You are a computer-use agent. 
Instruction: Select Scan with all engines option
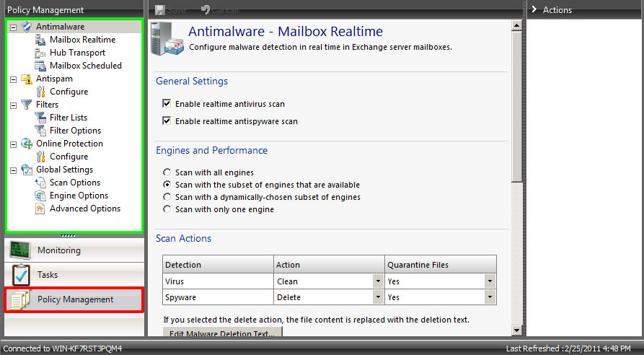click(167, 172)
